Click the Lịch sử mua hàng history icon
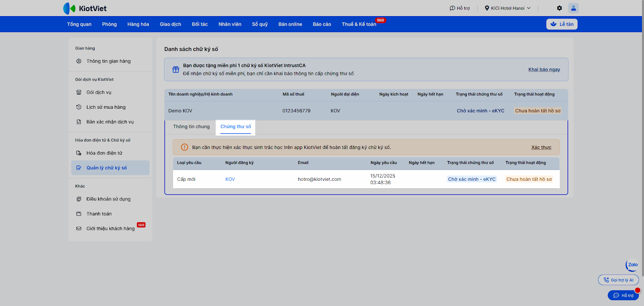The width and height of the screenshot is (644, 306). pos(79,107)
